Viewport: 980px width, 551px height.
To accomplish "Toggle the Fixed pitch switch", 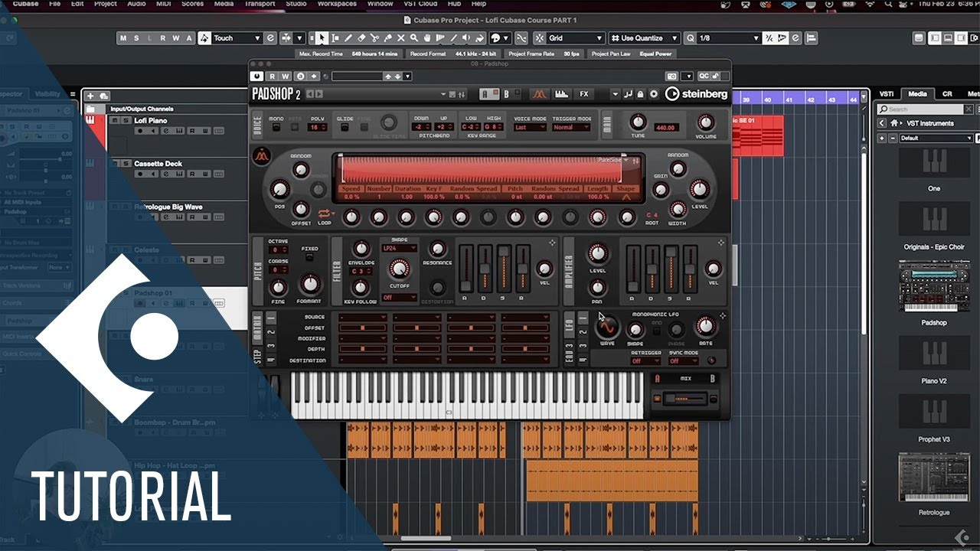I will pyautogui.click(x=309, y=258).
